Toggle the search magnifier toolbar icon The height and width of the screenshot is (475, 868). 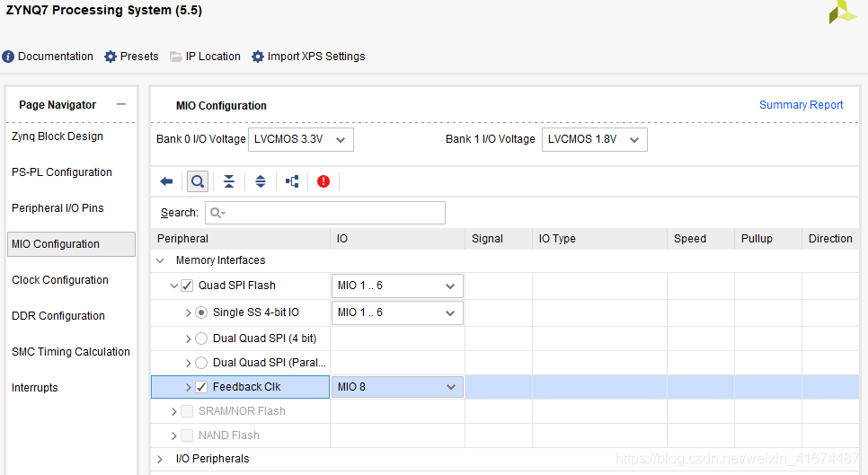coord(198,181)
